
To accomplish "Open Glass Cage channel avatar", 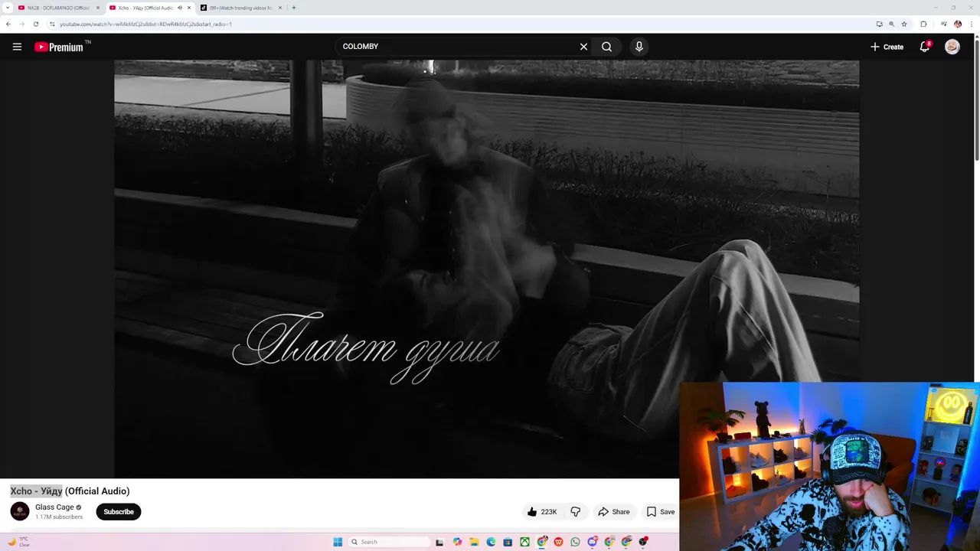I will 20,511.
